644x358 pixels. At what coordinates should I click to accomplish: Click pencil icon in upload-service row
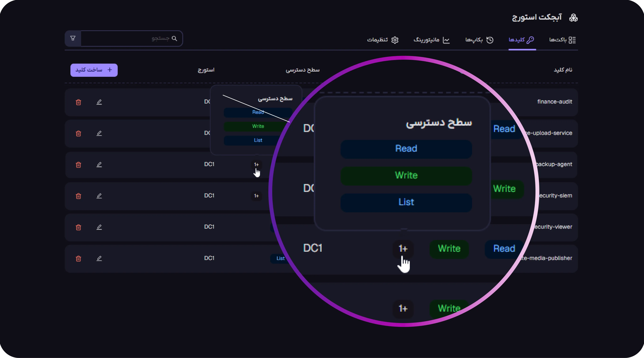99,133
